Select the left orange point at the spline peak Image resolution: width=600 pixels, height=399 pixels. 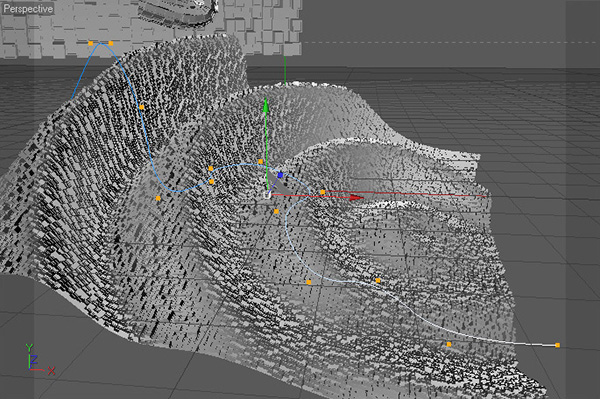[x=91, y=44]
